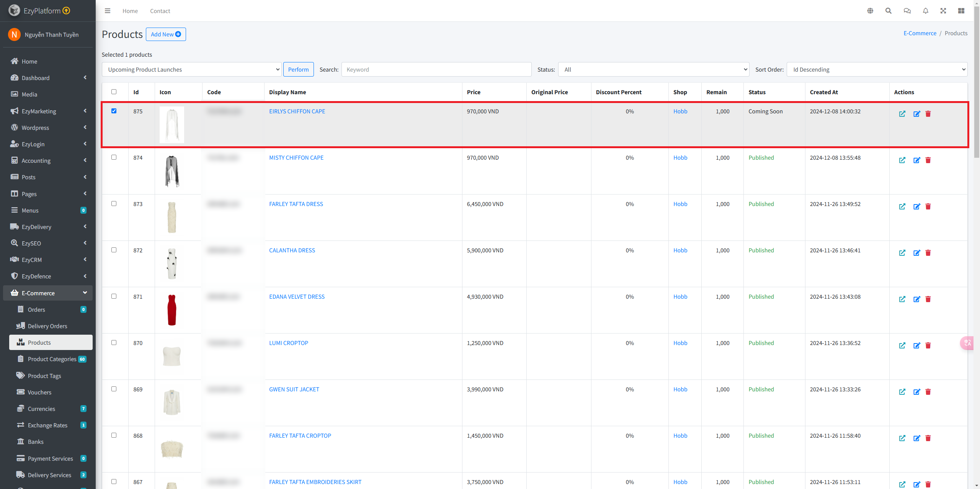Expand the Wordpress sidebar menu
Viewport: 980px width, 489px height.
48,128
